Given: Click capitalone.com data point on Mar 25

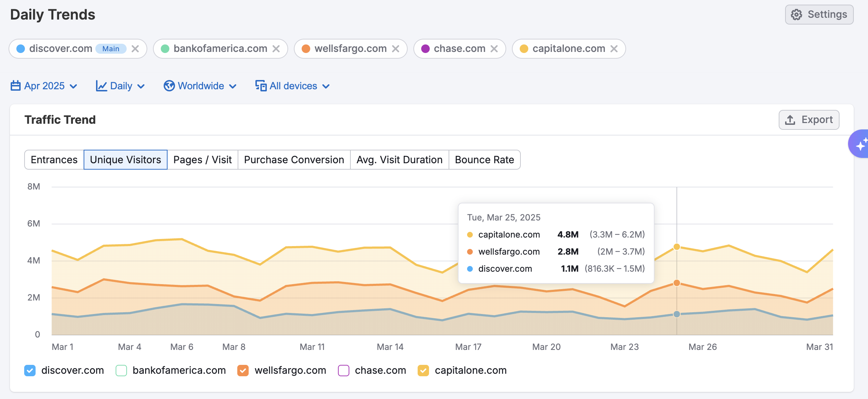Looking at the screenshot, I should (x=677, y=247).
